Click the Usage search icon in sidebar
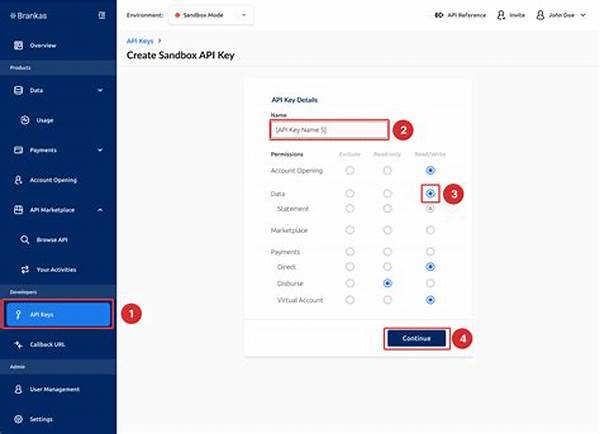600x434 pixels. (x=26, y=120)
